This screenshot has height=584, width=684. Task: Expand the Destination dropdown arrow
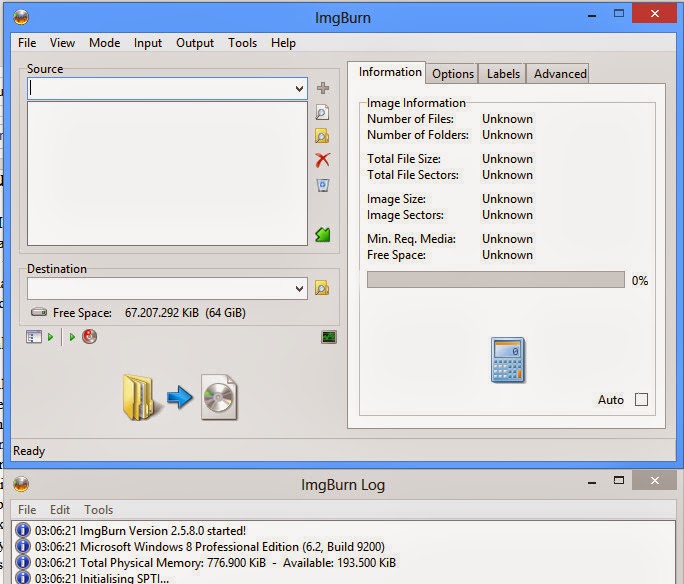[299, 288]
